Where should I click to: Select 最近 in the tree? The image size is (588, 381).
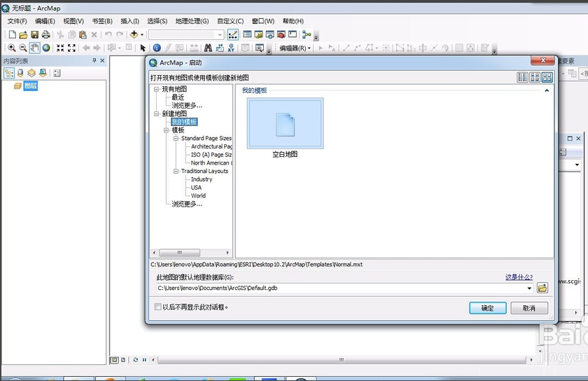(178, 97)
